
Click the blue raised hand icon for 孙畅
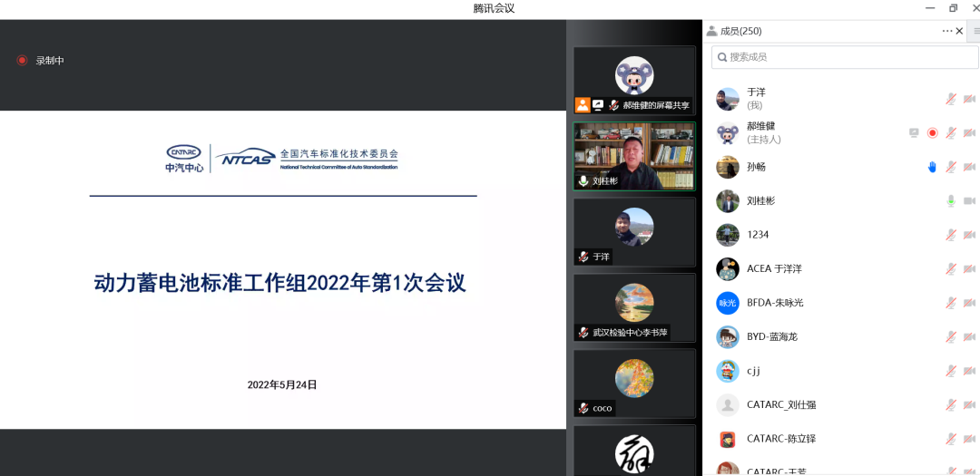click(932, 167)
